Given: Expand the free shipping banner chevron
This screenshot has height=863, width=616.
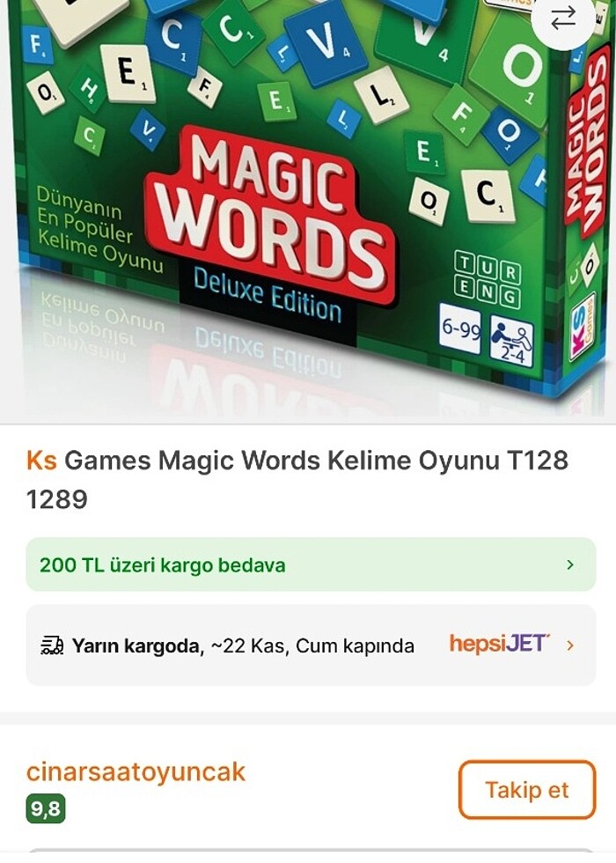Looking at the screenshot, I should point(570,564).
